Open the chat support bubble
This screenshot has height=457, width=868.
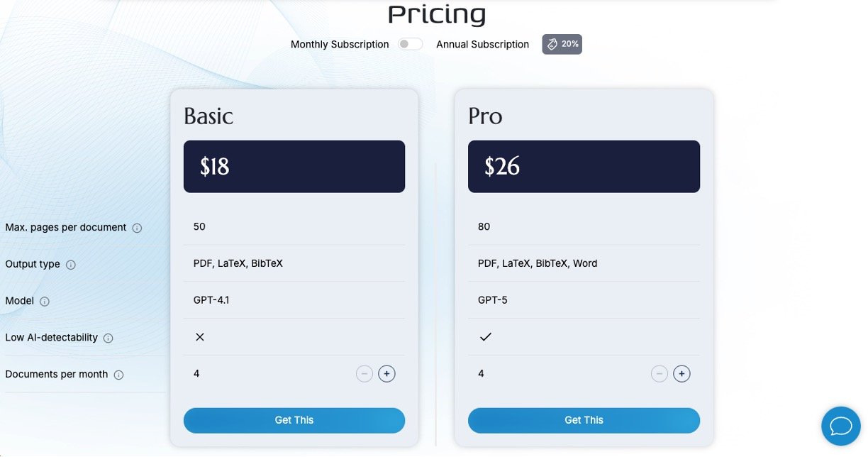click(840, 426)
